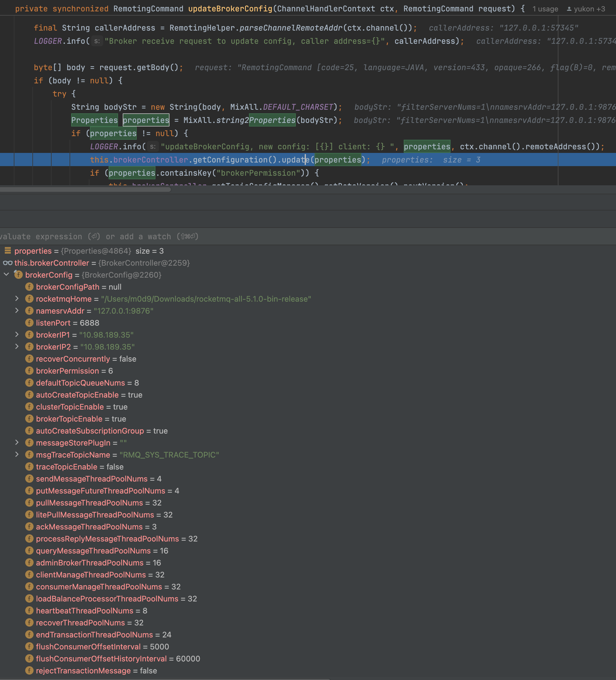The width and height of the screenshot is (616, 680).
Task: Click the field icon of brokerConfigPath
Action: pos(29,287)
